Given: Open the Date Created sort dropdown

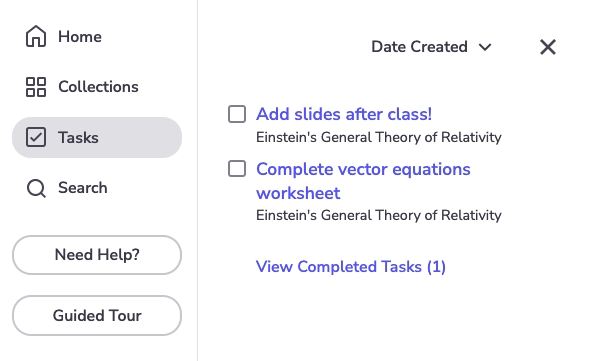Looking at the screenshot, I should [431, 47].
